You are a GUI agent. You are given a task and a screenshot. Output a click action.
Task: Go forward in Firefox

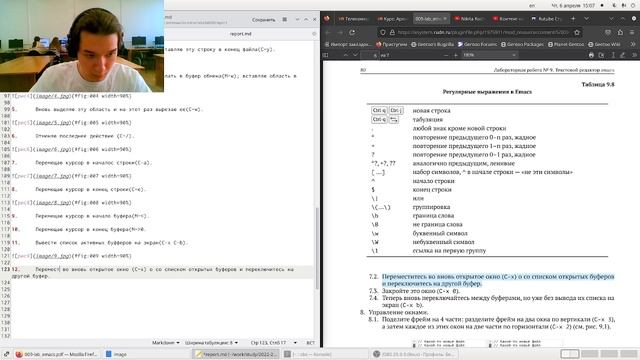click(x=340, y=32)
